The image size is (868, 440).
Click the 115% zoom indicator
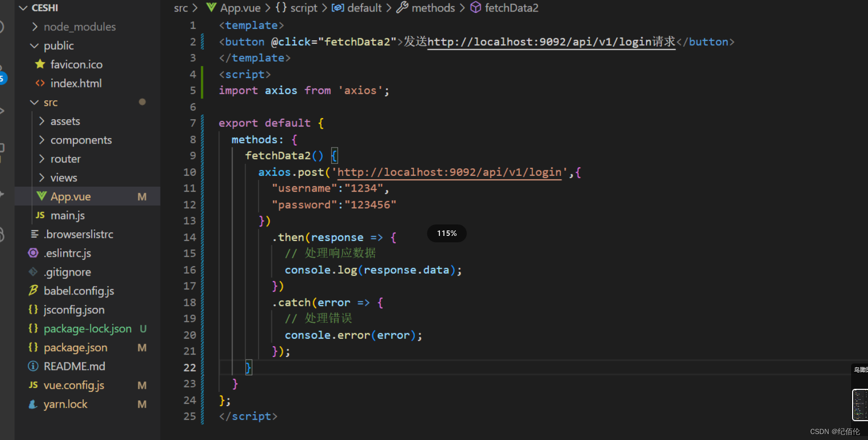(x=447, y=233)
